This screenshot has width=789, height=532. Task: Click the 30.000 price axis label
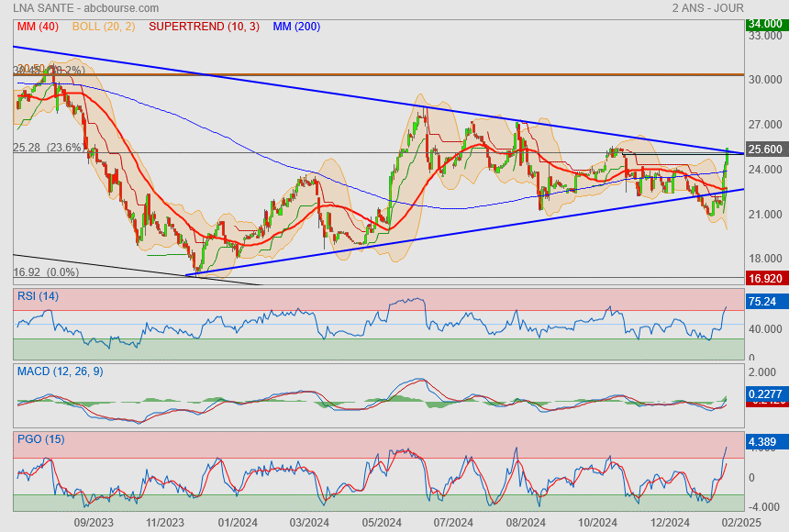(765, 80)
